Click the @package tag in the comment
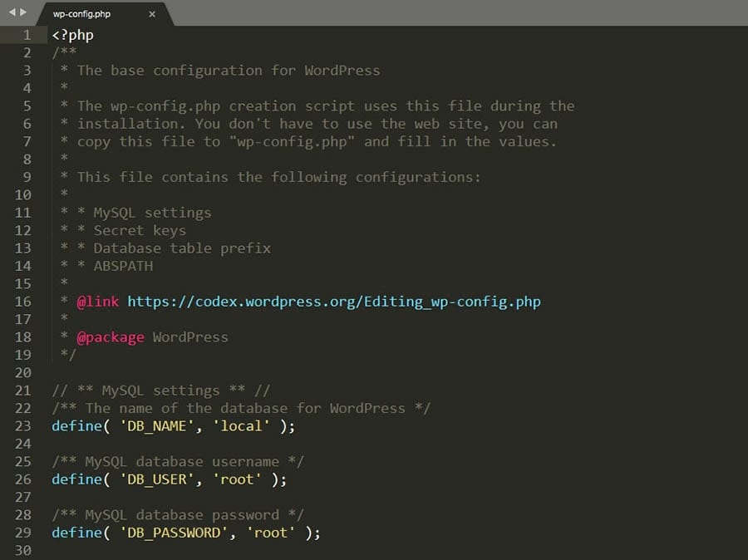 pos(111,337)
